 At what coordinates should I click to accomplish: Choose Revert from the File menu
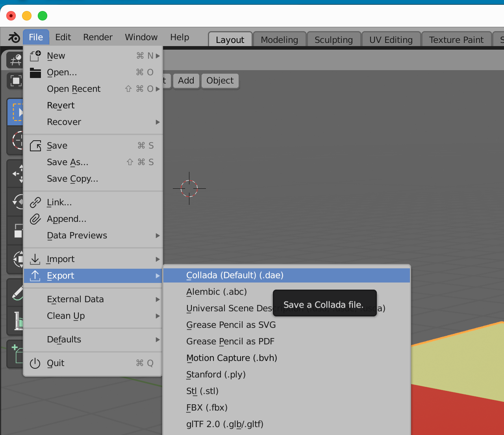(93, 106)
